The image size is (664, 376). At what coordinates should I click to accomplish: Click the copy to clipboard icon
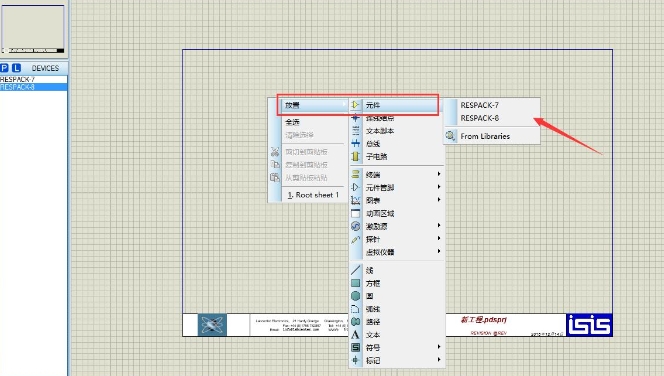pos(275,164)
